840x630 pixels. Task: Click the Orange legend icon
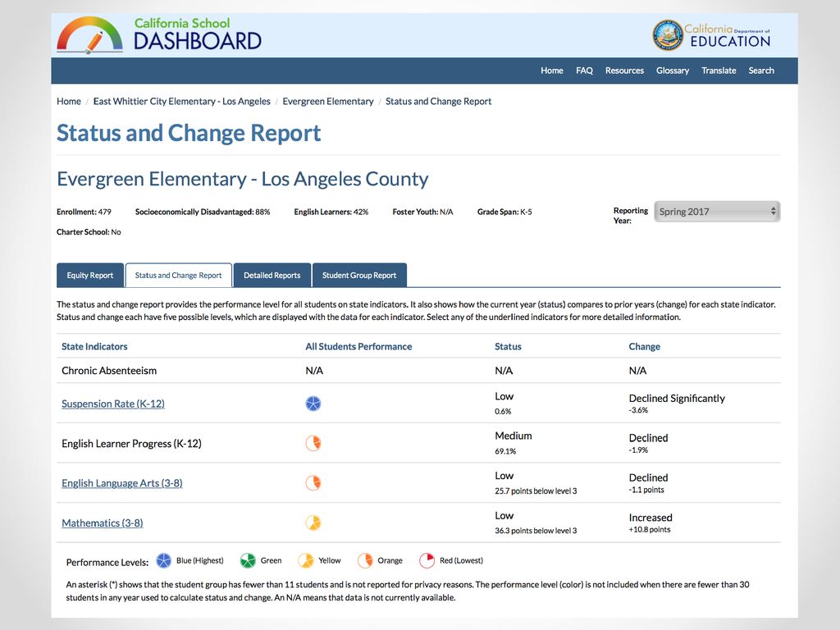coord(365,560)
